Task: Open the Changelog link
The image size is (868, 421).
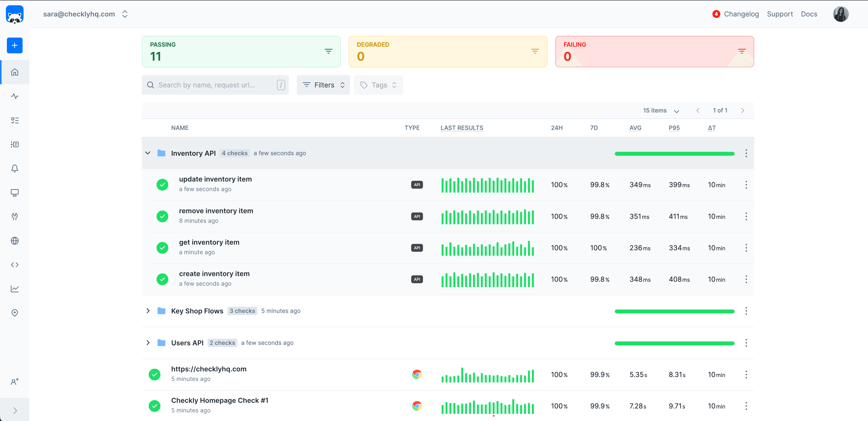Action: click(x=741, y=14)
